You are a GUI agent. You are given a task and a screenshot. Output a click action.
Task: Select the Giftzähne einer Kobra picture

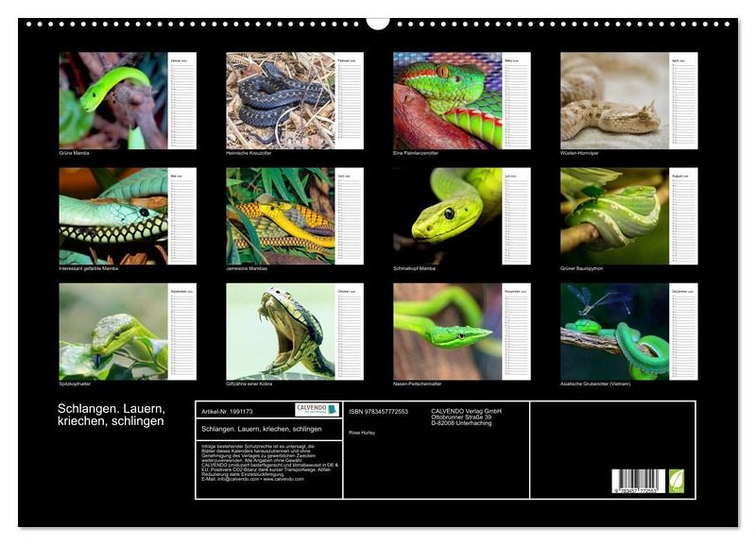[280, 332]
